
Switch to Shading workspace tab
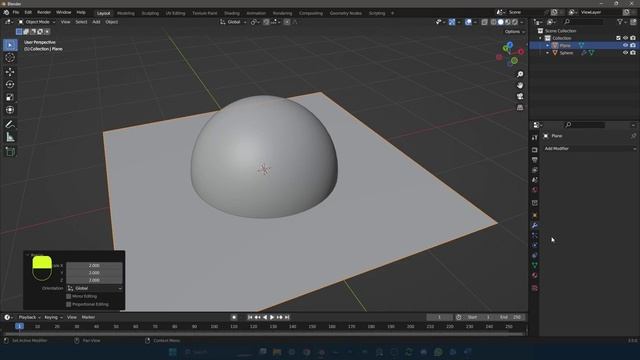232,13
